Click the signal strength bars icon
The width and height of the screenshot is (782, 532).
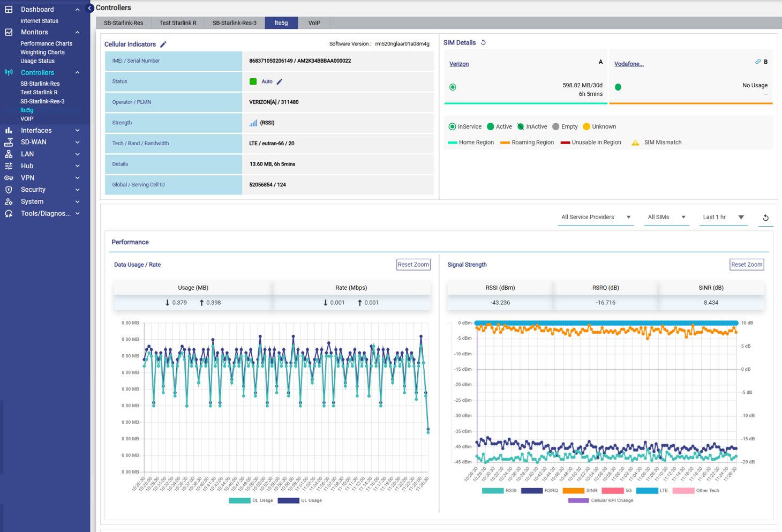(253, 123)
